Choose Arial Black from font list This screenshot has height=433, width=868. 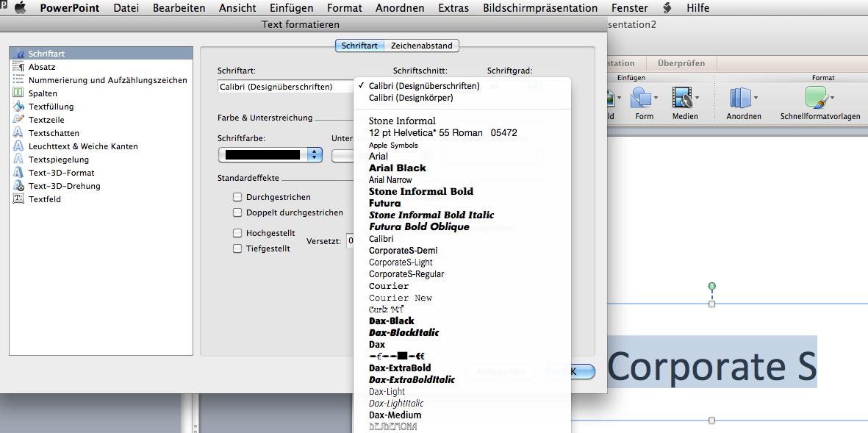(x=398, y=168)
